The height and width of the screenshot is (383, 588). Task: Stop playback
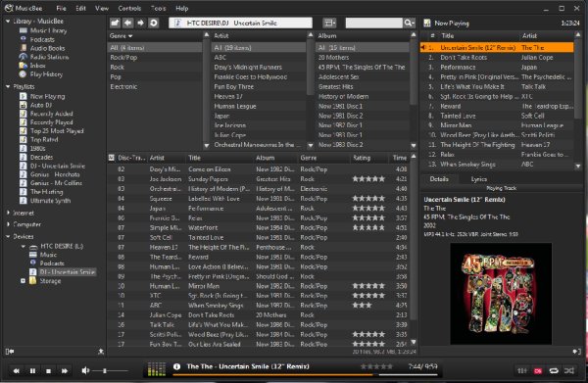[x=48, y=370]
